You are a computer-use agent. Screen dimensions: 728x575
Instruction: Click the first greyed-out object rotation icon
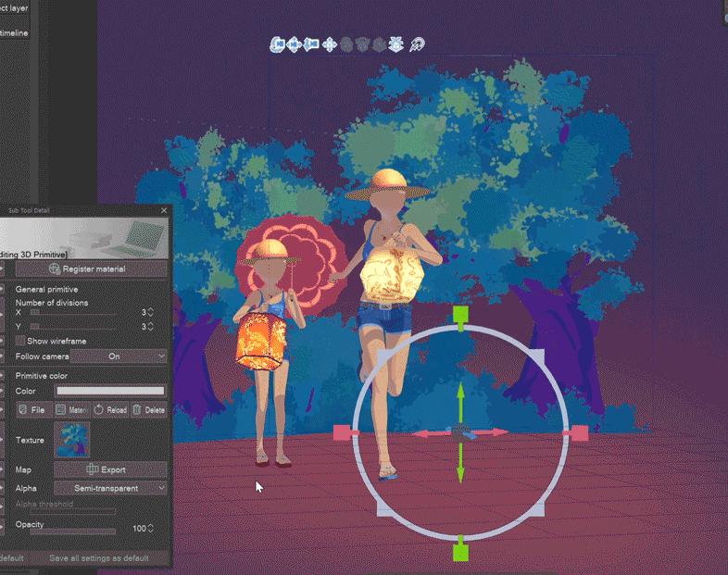[346, 44]
